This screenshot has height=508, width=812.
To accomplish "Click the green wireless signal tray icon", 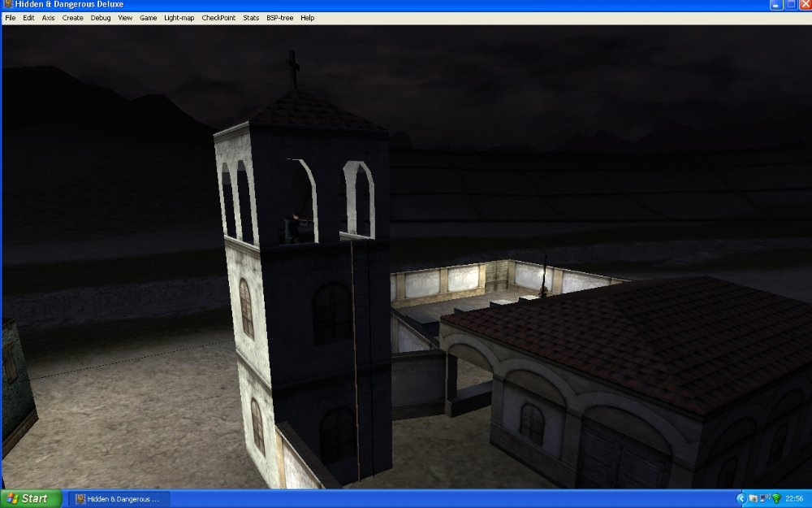I will coord(776,499).
